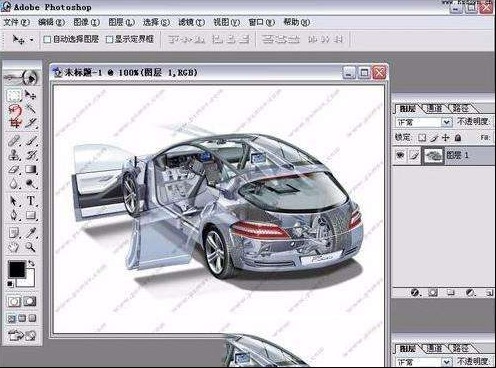
Task: Select the Brush tool
Action: (31, 141)
